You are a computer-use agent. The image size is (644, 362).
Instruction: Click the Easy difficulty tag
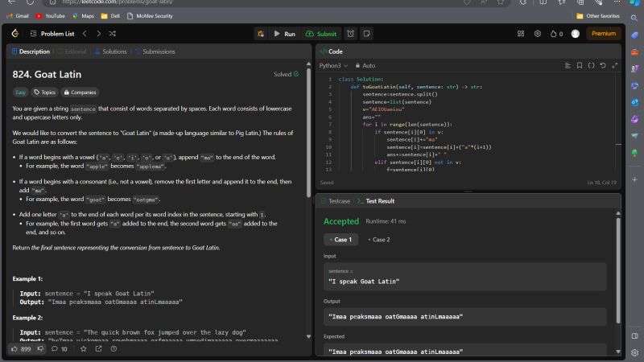21,93
